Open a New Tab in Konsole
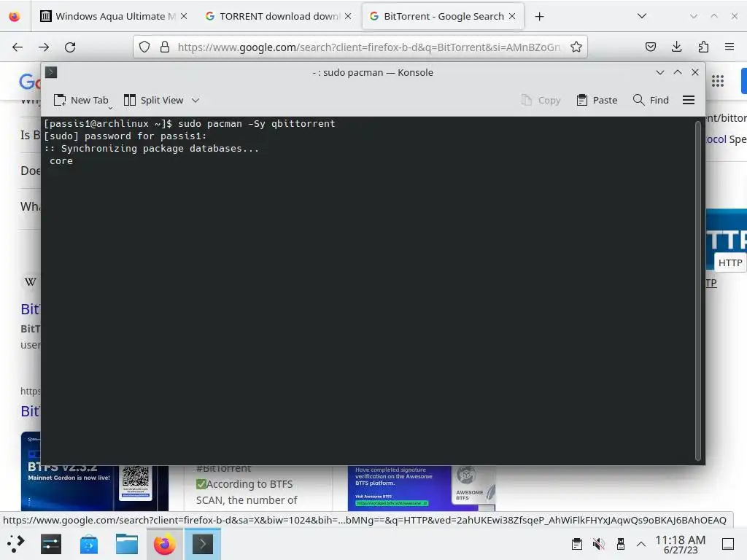The width and height of the screenshot is (747, 560). pos(81,100)
